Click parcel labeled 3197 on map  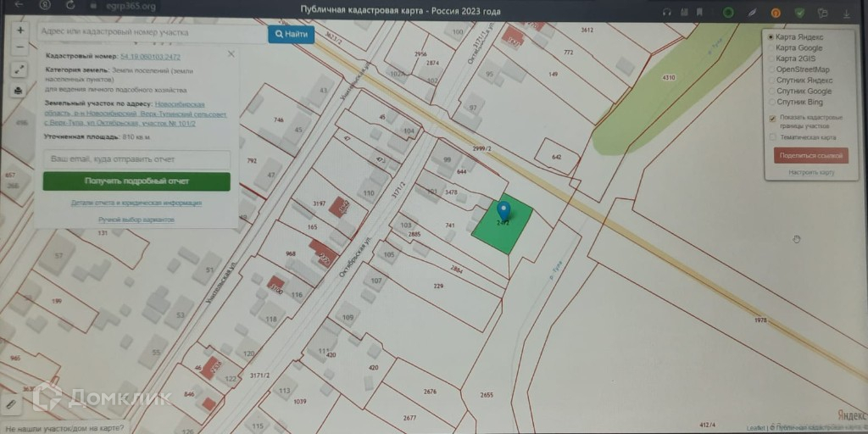click(x=319, y=203)
